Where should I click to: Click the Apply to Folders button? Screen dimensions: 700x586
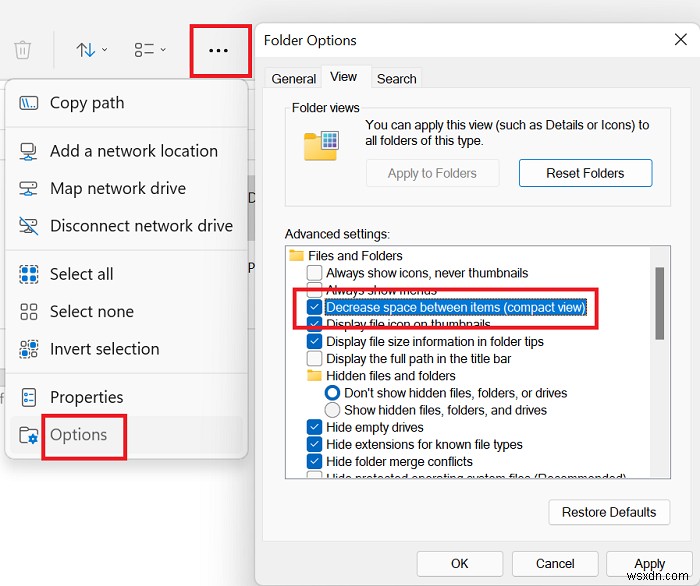tap(432, 173)
